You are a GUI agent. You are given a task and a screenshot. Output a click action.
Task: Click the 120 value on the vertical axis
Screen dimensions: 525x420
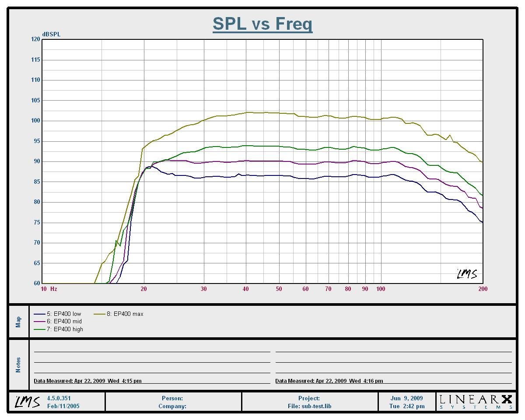[x=35, y=39]
